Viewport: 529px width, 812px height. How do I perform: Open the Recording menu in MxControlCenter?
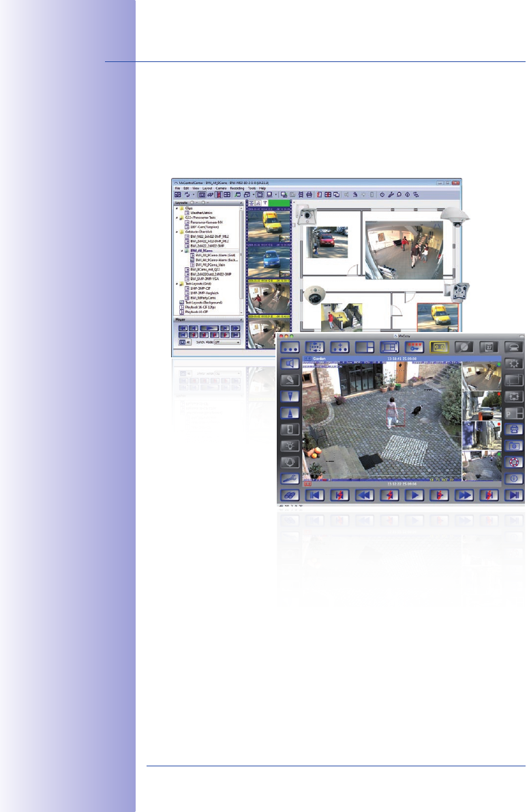tap(237, 188)
